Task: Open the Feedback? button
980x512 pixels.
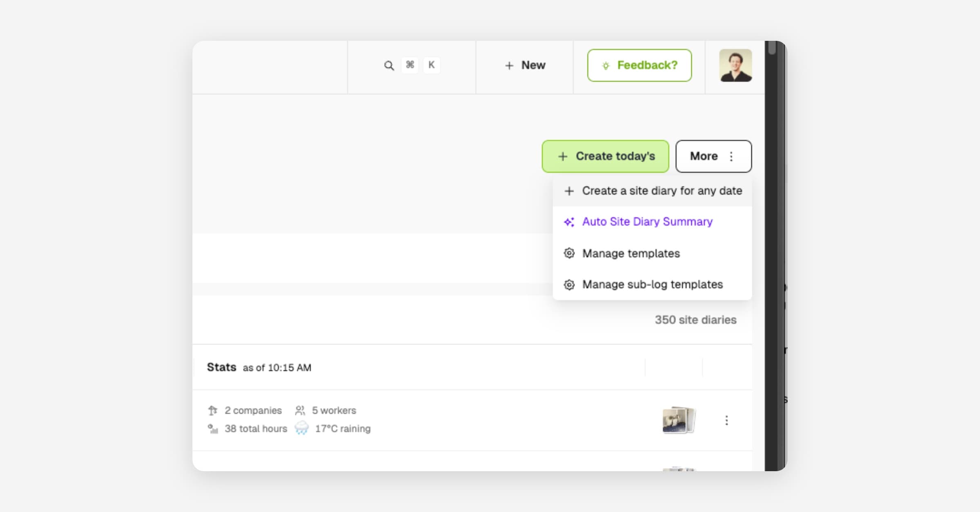Action: point(639,65)
